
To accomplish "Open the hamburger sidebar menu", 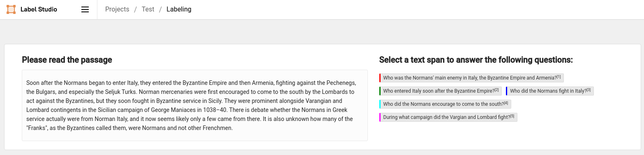I will (85, 9).
